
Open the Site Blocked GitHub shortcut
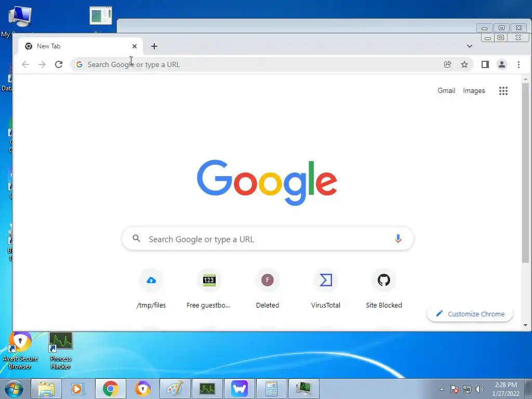[x=384, y=288]
